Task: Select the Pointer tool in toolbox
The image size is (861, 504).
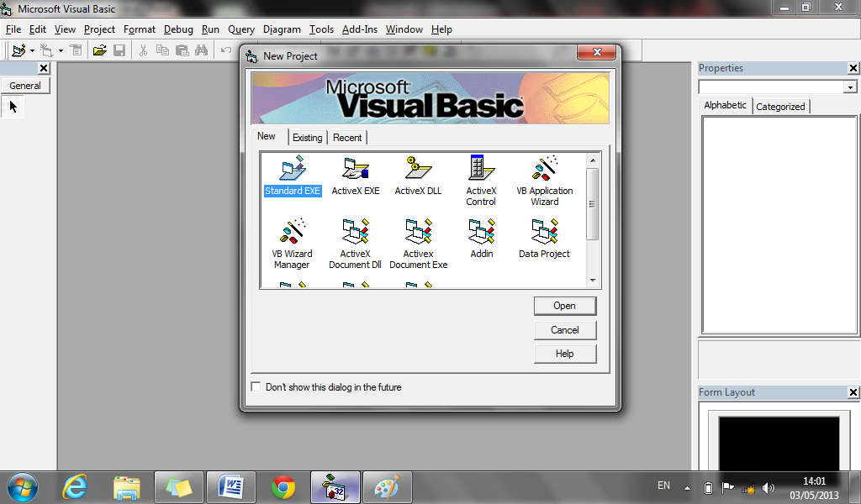Action: pos(13,107)
